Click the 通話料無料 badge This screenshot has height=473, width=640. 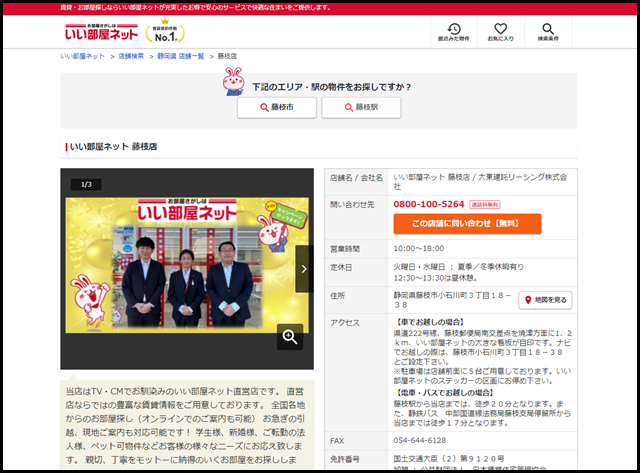coord(484,204)
